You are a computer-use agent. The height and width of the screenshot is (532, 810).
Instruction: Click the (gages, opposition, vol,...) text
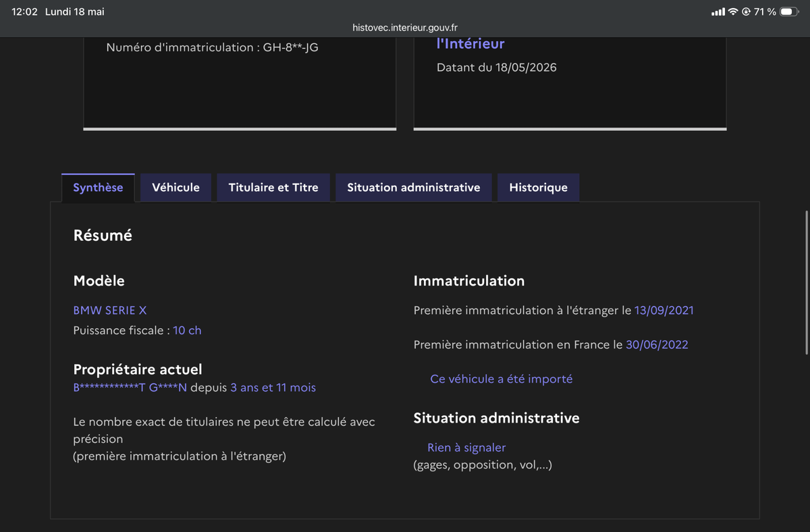[483, 464]
